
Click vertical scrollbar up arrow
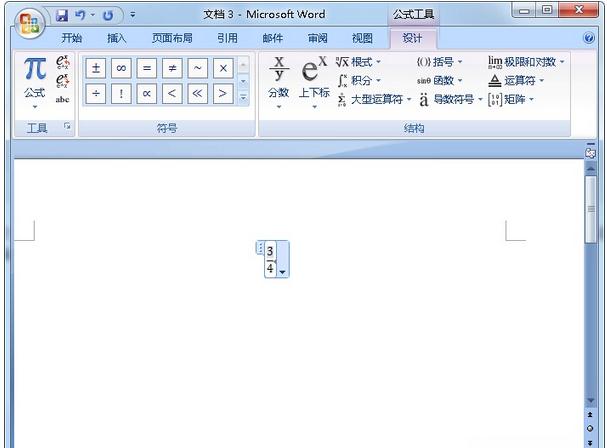coord(591,168)
